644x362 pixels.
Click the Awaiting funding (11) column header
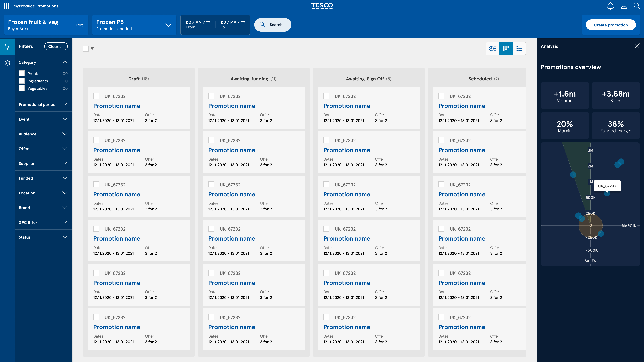tap(254, 79)
